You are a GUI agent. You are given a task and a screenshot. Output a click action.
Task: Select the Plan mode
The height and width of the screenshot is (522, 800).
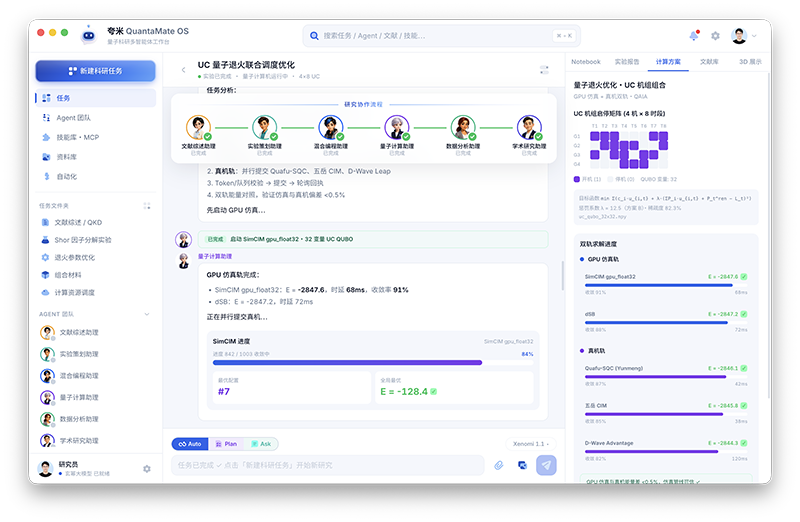[226, 444]
